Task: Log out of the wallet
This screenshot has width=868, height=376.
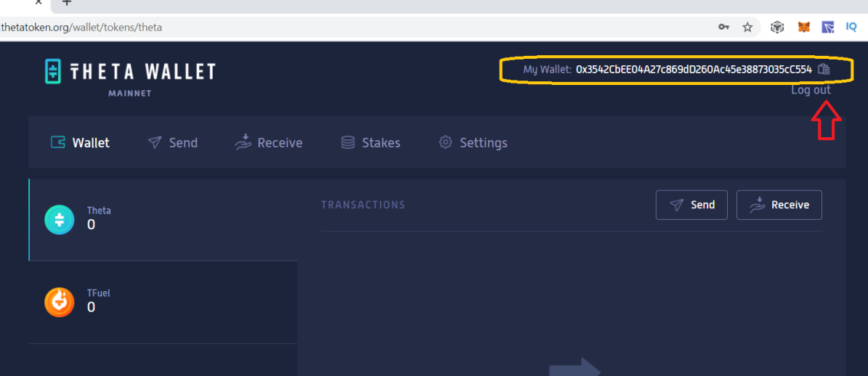Action: [811, 89]
